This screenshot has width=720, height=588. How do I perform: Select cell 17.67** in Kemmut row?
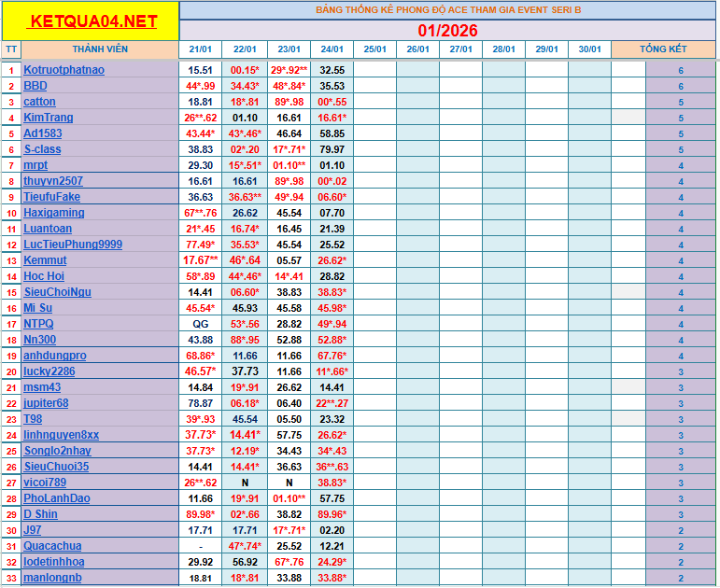[x=200, y=260]
